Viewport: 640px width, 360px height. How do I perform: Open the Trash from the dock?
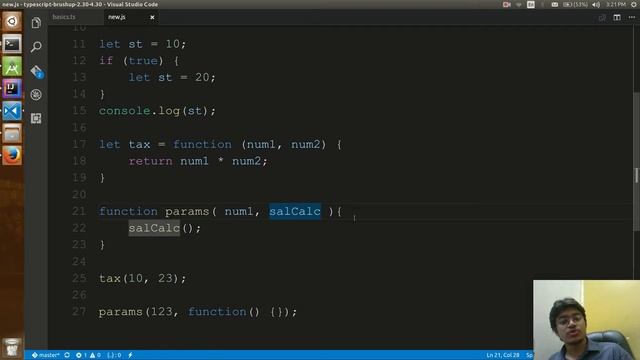click(12, 347)
